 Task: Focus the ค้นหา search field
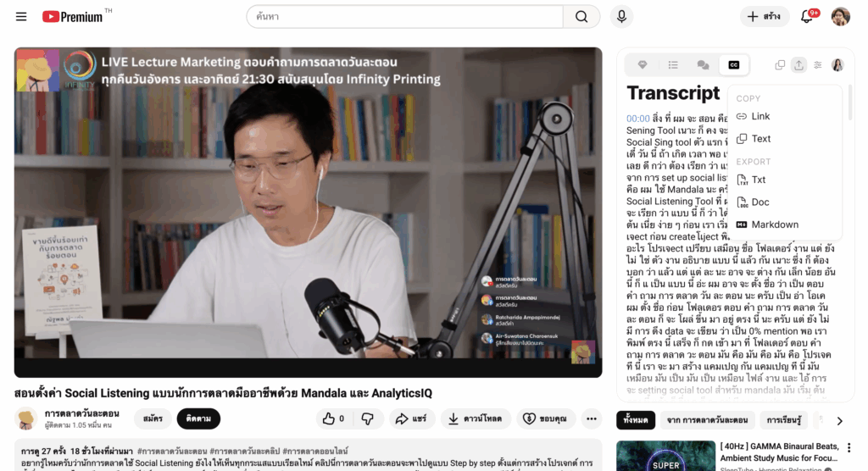point(405,17)
